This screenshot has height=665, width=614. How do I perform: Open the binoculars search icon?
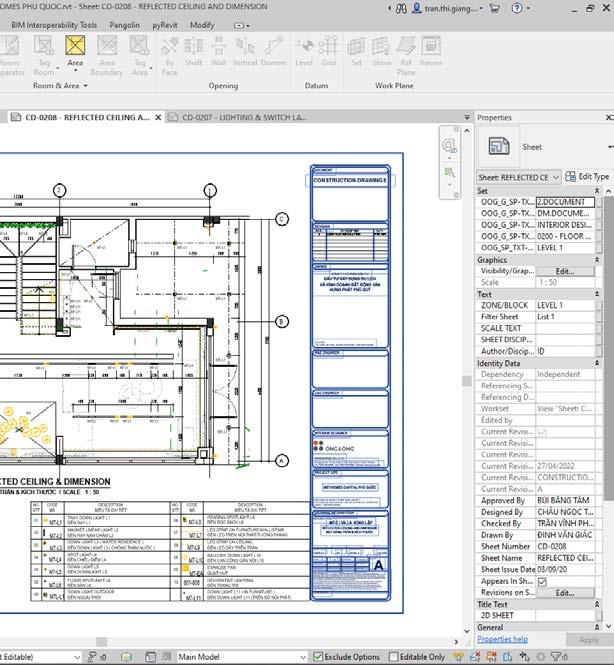point(401,8)
